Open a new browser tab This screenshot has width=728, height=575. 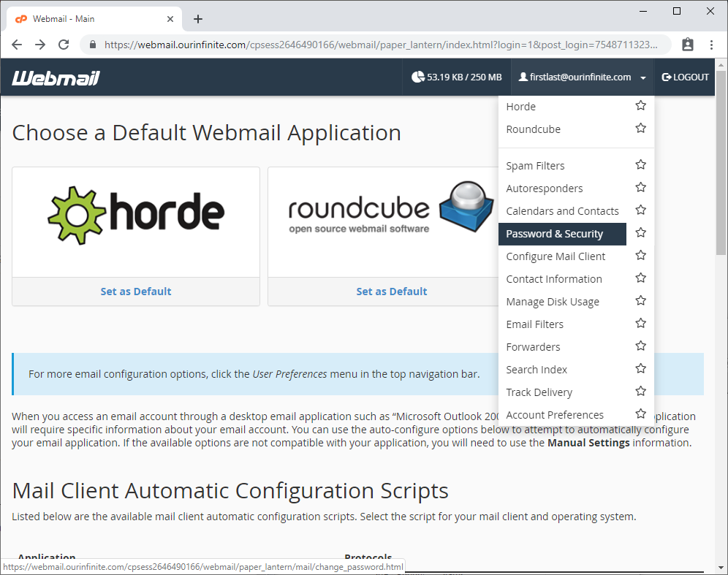coord(198,19)
